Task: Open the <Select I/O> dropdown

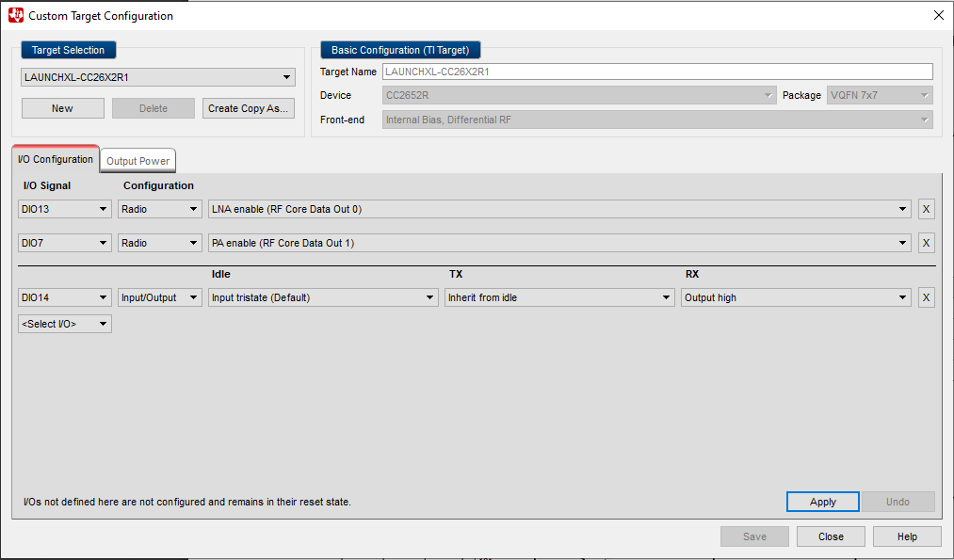Action: point(64,324)
